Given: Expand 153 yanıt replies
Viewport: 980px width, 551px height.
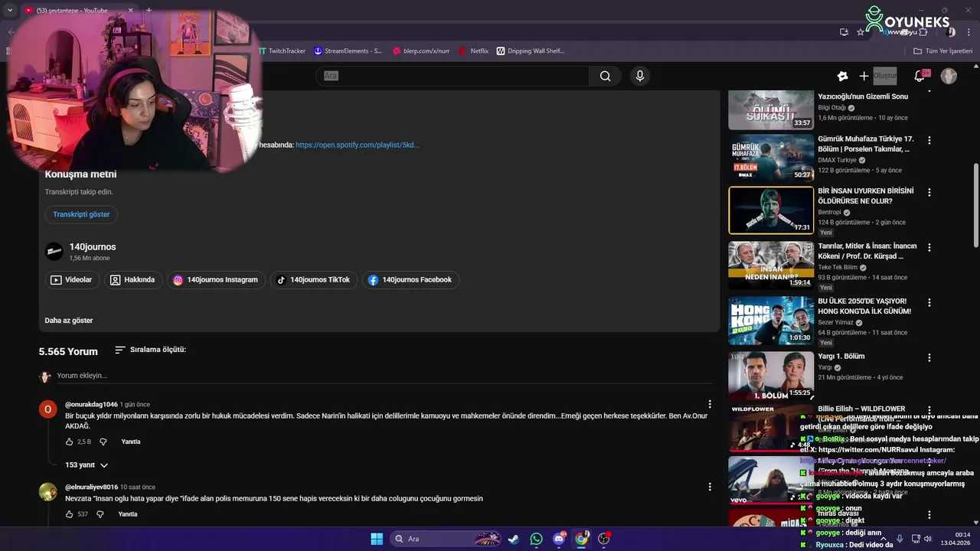Looking at the screenshot, I should 87,465.
